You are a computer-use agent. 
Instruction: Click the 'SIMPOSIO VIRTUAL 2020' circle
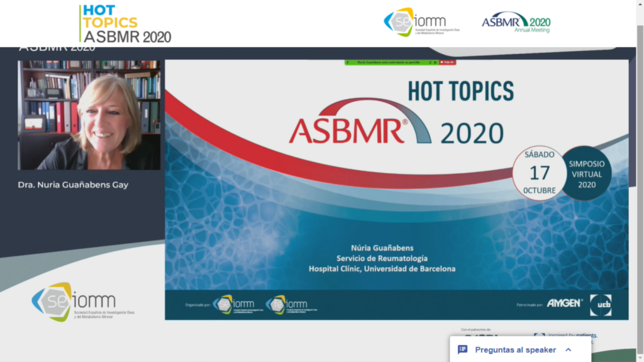[586, 173]
